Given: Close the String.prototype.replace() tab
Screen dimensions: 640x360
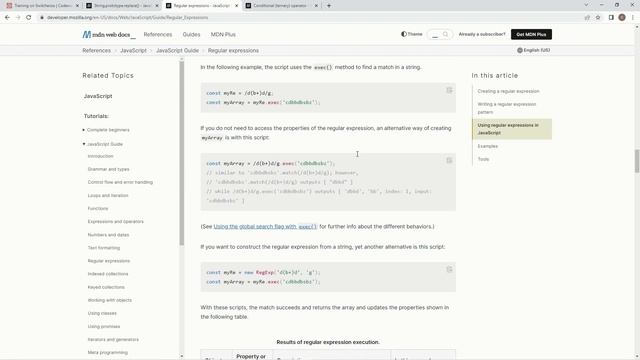Looking at the screenshot, I should [157, 6].
